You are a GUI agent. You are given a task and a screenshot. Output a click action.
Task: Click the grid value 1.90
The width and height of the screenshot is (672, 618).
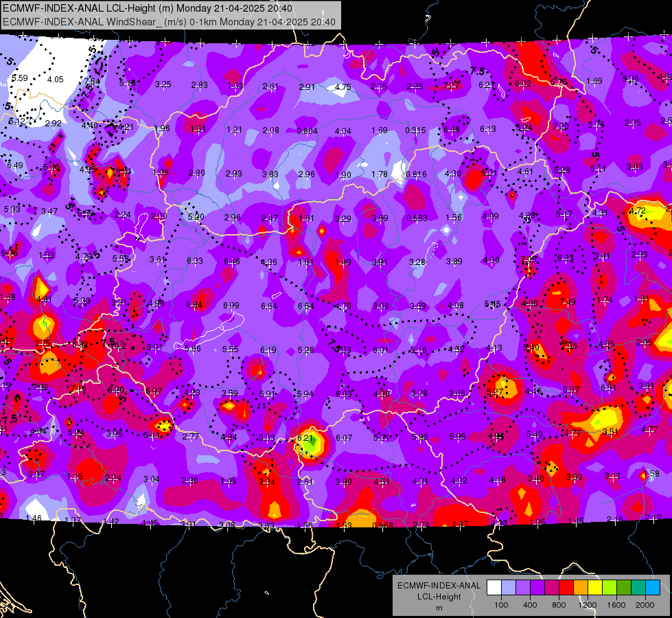tap(343, 175)
